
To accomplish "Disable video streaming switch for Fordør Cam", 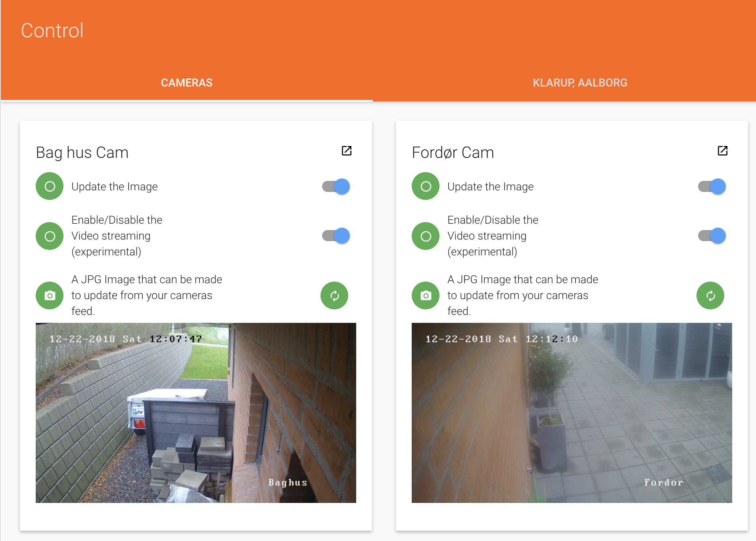I will tap(712, 236).
